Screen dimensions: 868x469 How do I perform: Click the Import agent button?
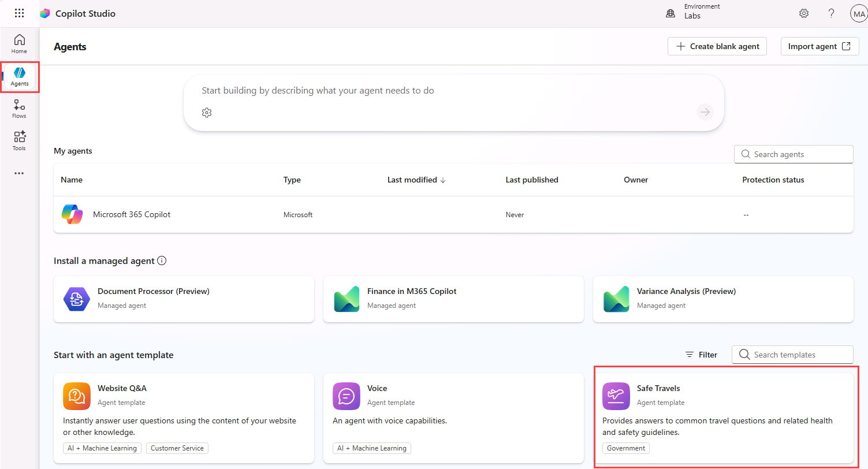819,46
